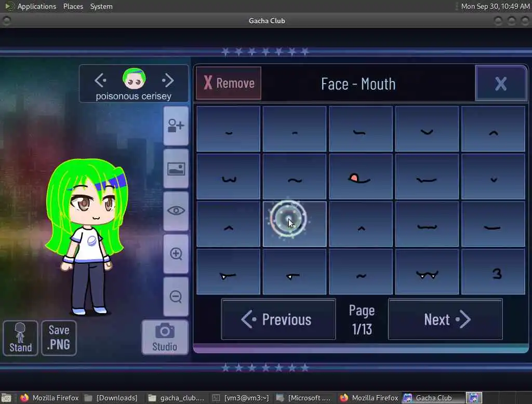The image size is (532, 404).
Task: Pick the tiny dash mouth in top row
Action: click(295, 129)
